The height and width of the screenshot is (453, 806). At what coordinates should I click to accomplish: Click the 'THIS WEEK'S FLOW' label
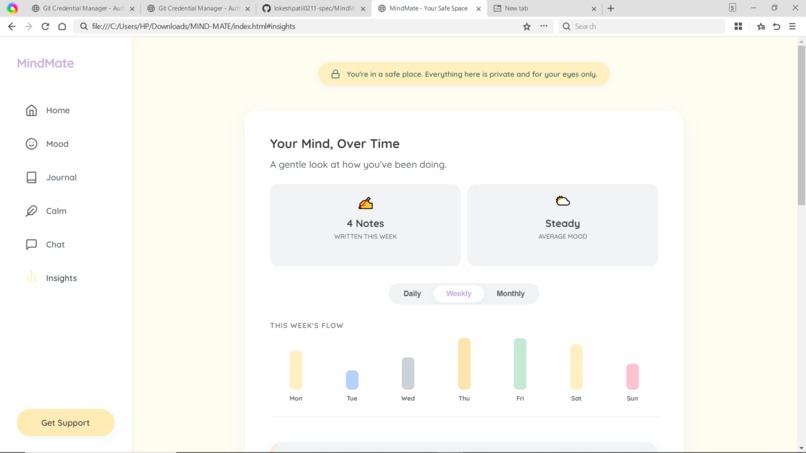[x=307, y=325]
